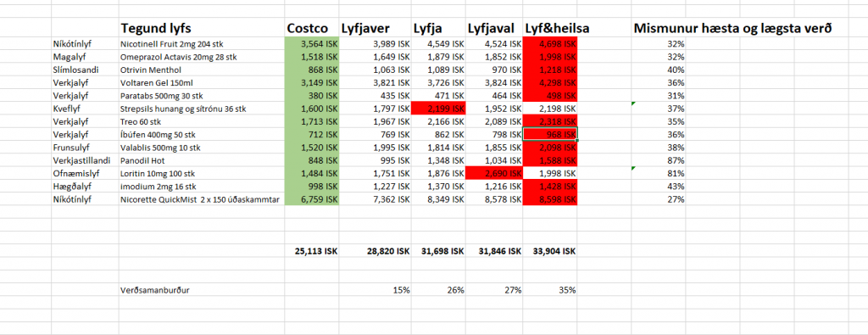Click the Valablis 500mg 10 stk cell
The image size is (868, 335).
202,148
